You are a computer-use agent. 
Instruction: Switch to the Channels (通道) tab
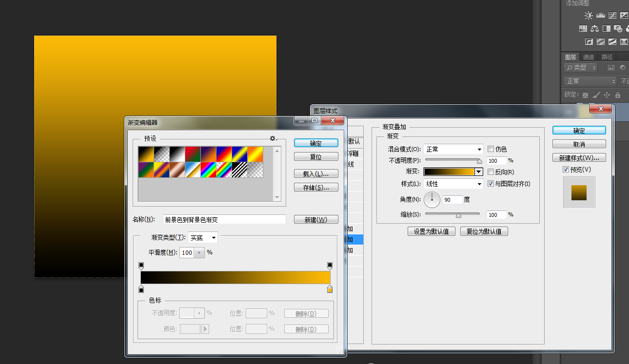589,57
